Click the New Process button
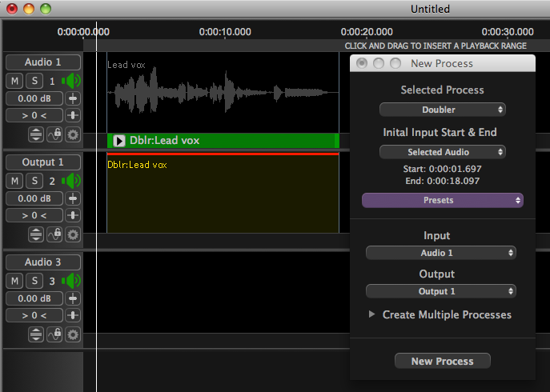 [442, 361]
